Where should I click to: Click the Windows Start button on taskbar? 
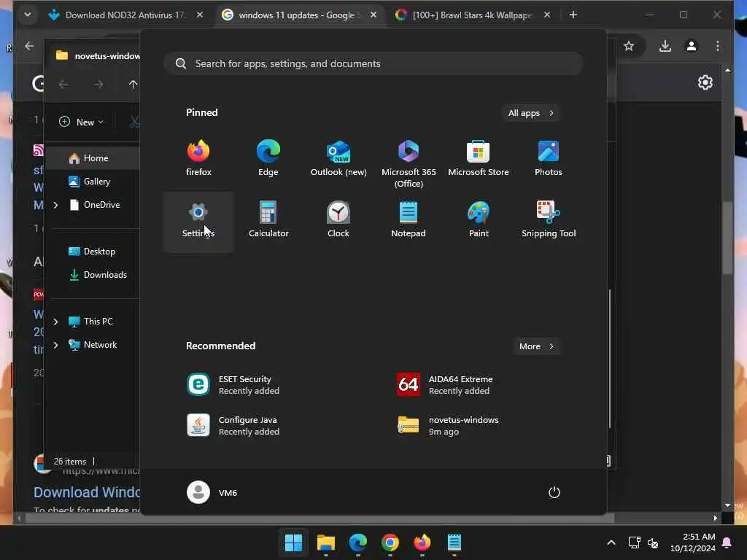click(x=293, y=542)
